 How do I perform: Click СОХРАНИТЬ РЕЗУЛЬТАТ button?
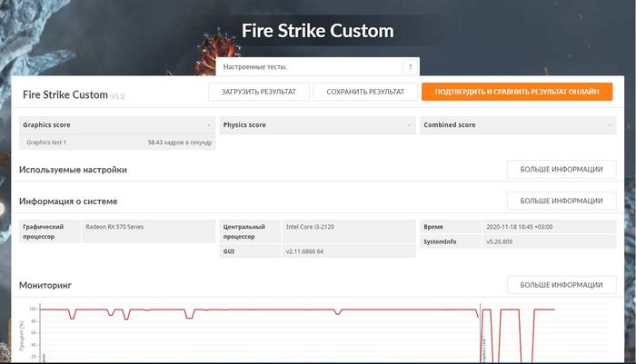(x=365, y=92)
